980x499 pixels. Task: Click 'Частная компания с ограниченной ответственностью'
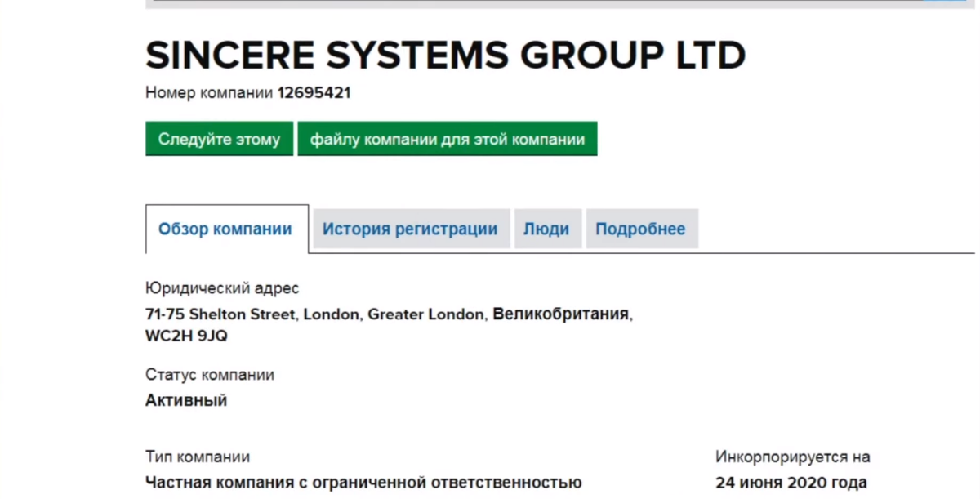coord(363,483)
